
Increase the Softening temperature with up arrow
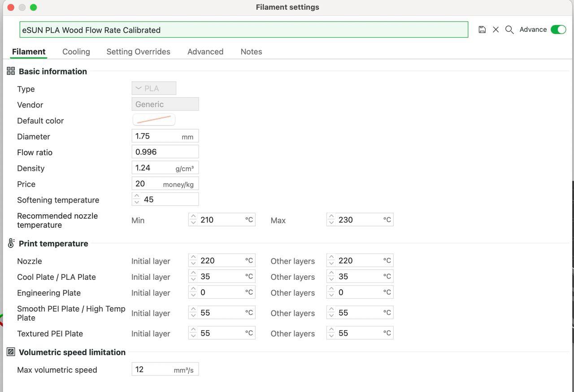pyautogui.click(x=137, y=196)
